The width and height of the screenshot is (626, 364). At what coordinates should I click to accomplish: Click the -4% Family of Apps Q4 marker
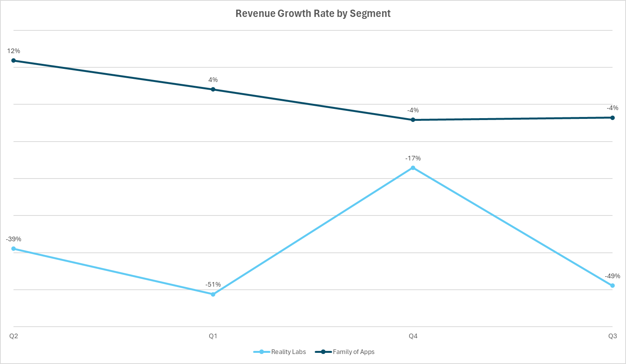[413, 120]
